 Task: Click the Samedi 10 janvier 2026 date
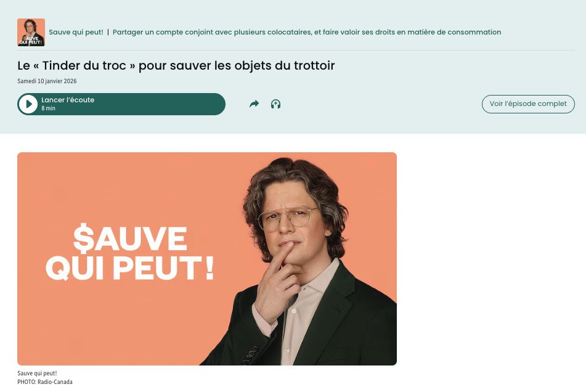(x=47, y=81)
